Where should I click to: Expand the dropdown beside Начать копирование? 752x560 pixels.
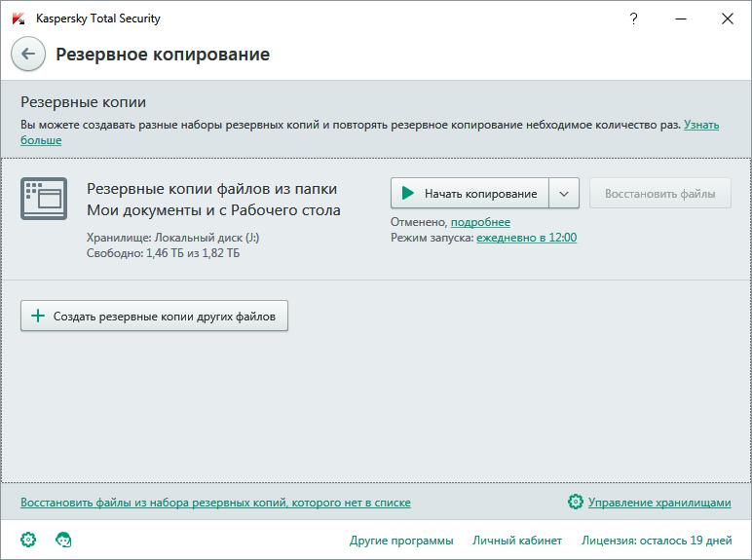565,194
